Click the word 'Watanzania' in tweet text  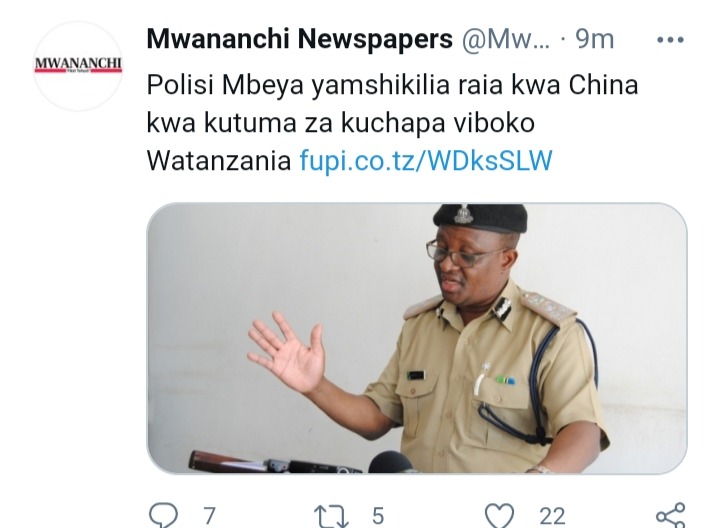click(x=219, y=160)
